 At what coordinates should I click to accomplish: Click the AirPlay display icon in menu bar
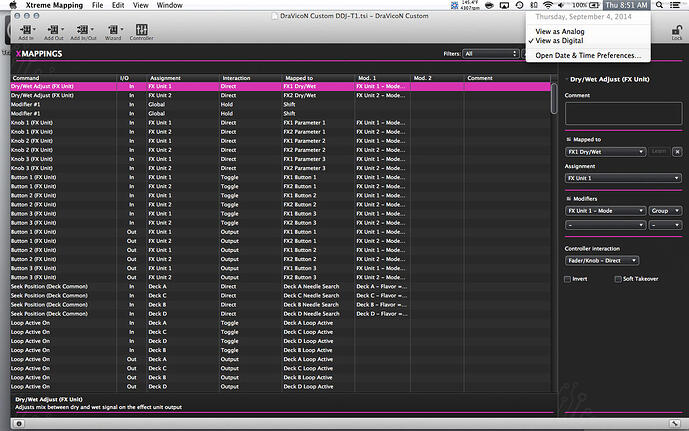[x=504, y=5]
